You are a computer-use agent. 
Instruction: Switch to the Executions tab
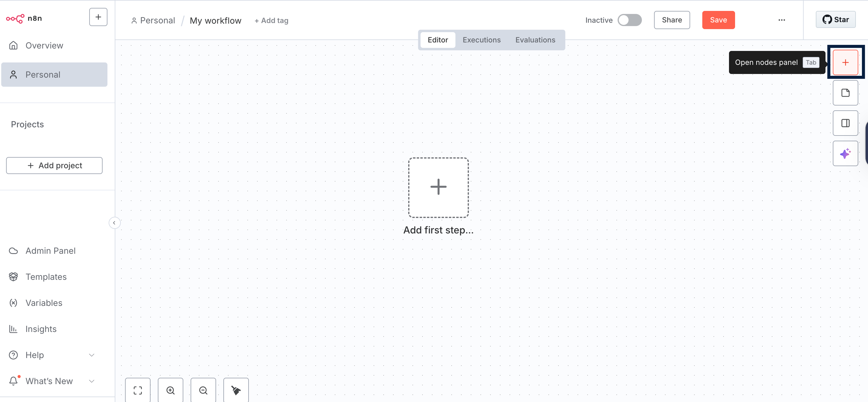coord(481,40)
